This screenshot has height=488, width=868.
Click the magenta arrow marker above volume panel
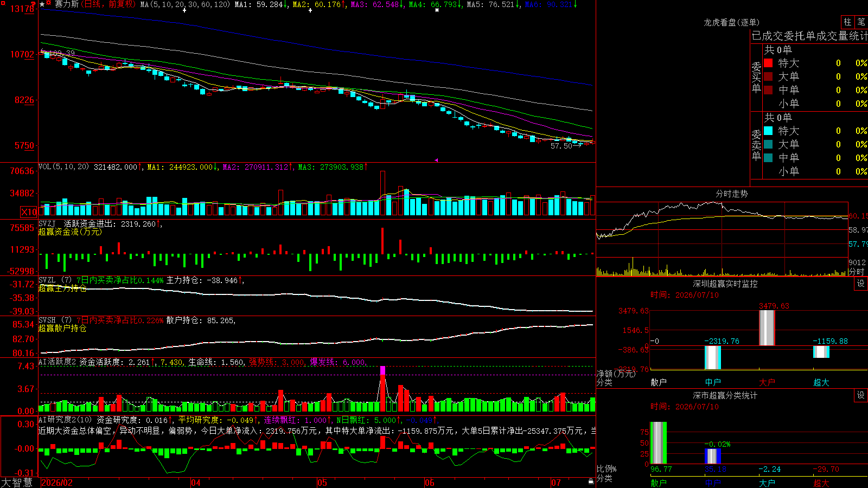[x=436, y=160]
